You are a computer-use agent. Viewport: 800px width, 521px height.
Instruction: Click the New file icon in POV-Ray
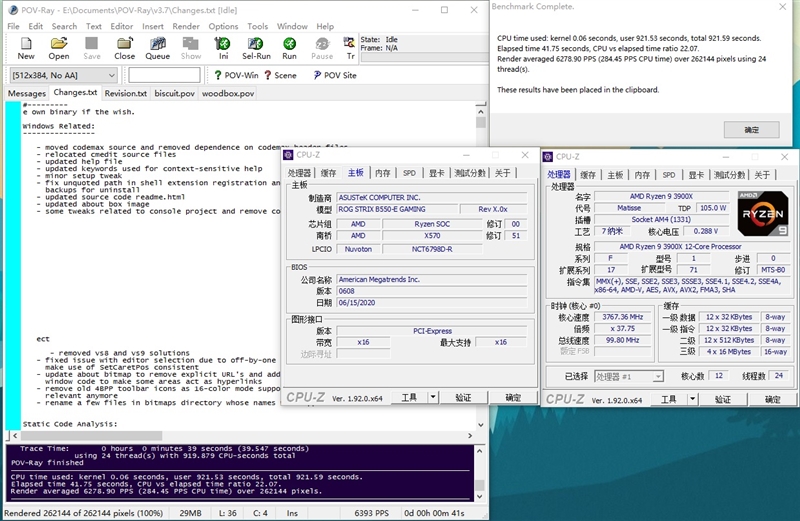(26, 48)
